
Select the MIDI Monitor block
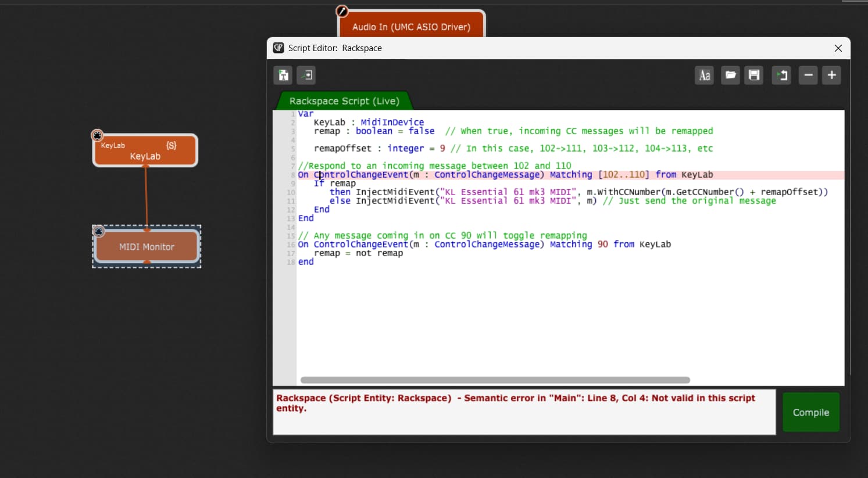[147, 247]
